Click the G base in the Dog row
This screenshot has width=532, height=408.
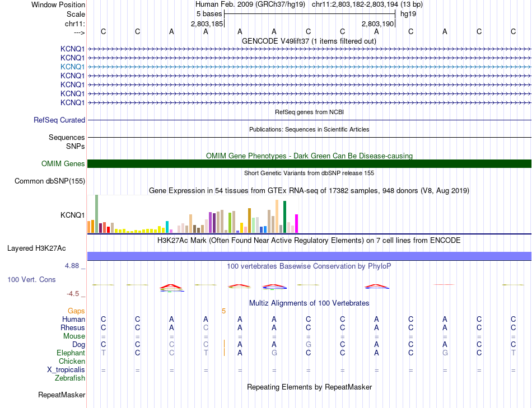308,345
